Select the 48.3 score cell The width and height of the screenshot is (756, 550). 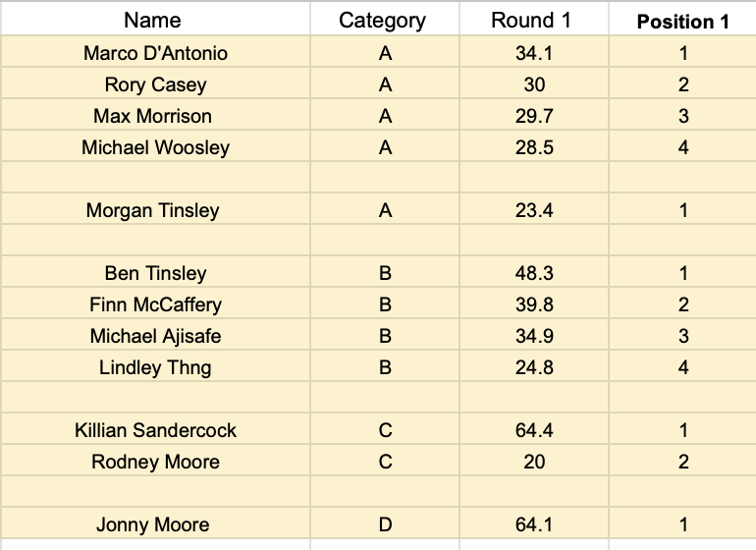click(x=534, y=272)
